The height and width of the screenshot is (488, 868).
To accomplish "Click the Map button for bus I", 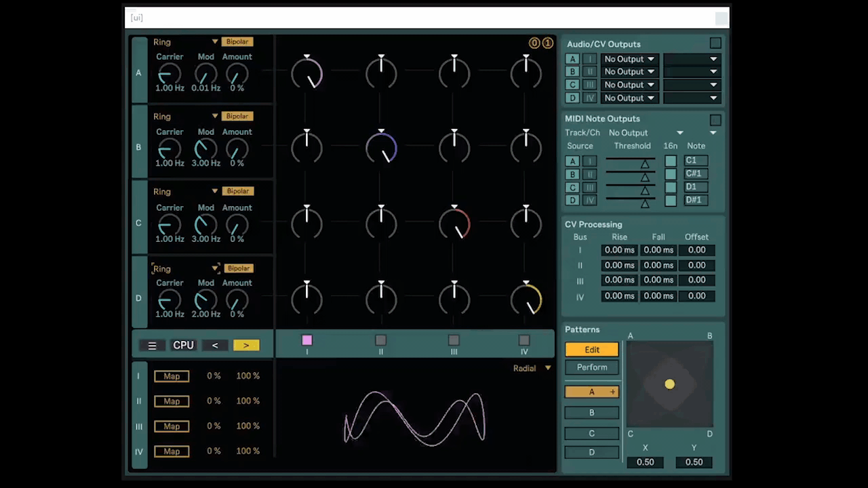I will tap(172, 376).
